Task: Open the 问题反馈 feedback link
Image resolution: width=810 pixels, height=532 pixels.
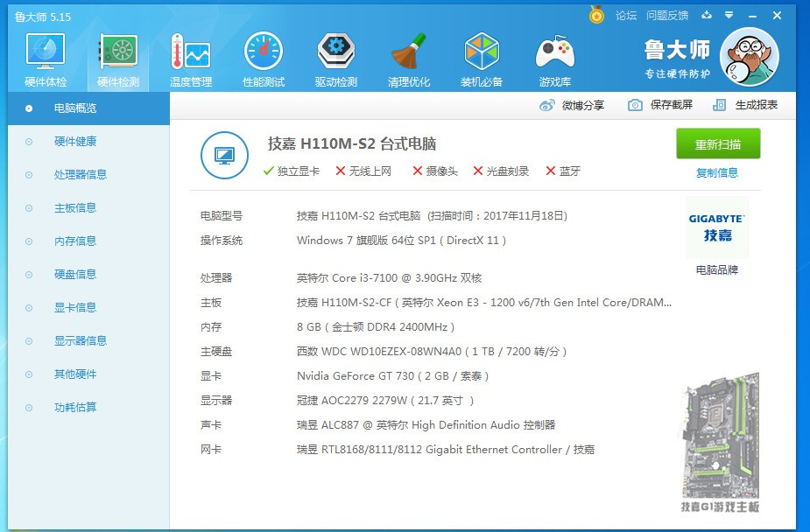Action: pos(667,16)
